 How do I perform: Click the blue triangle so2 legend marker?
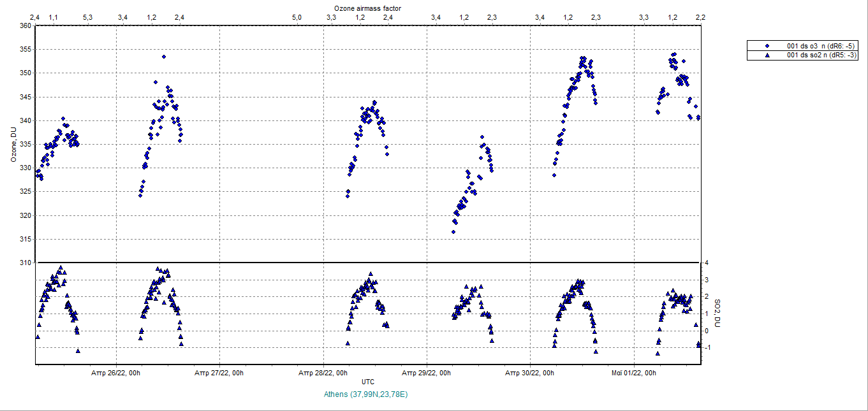[x=767, y=55]
